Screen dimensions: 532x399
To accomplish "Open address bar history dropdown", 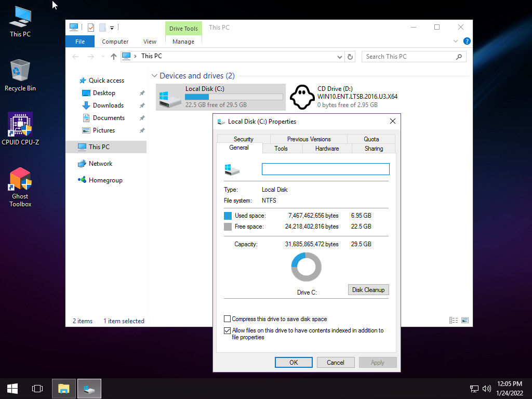I will pos(339,57).
